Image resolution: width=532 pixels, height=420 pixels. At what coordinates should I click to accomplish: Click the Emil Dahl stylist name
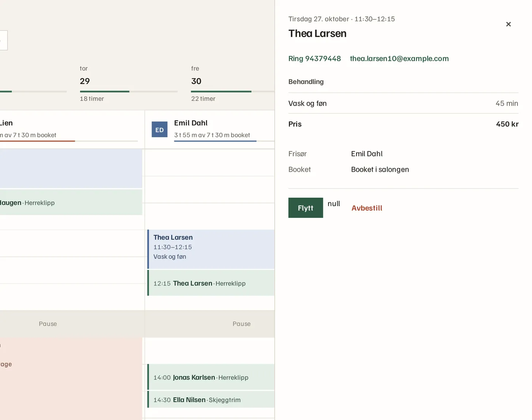(191, 123)
